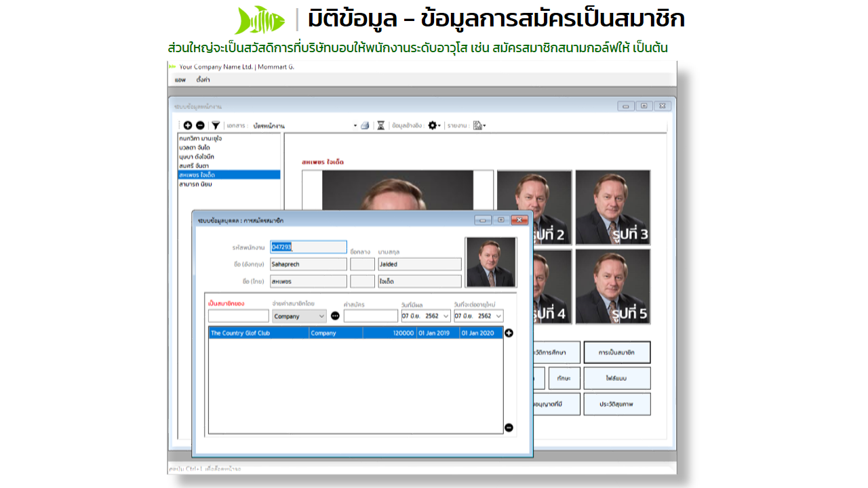Viewport: 868px width, 488px height.
Task: Click the 01 Jan 2020 date cell
Action: click(481, 333)
